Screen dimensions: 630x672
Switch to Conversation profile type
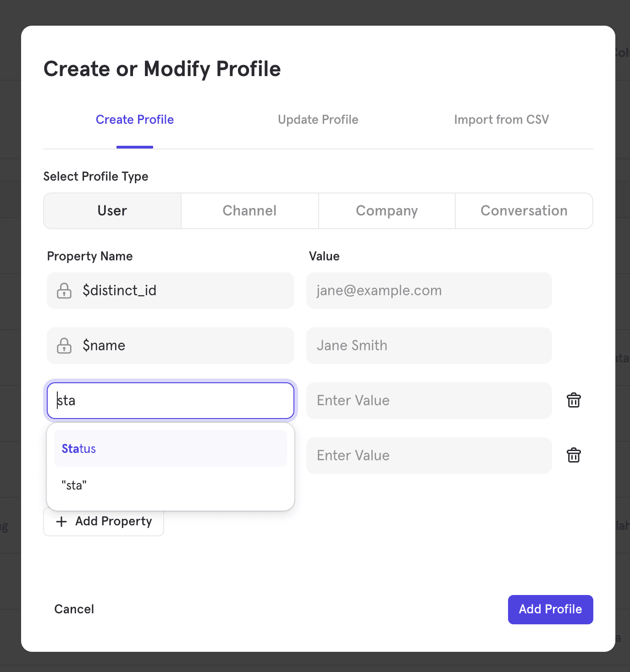[x=524, y=211]
